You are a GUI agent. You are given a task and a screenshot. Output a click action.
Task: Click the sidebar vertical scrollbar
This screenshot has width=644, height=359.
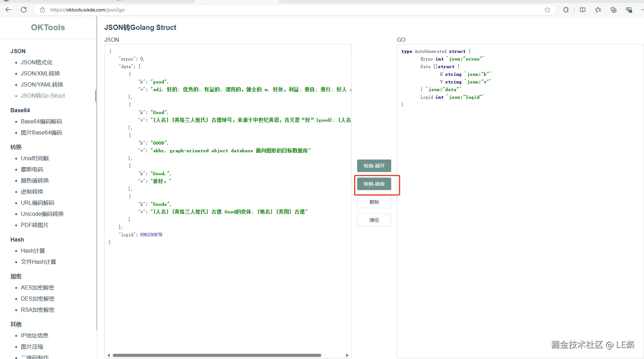(96, 174)
